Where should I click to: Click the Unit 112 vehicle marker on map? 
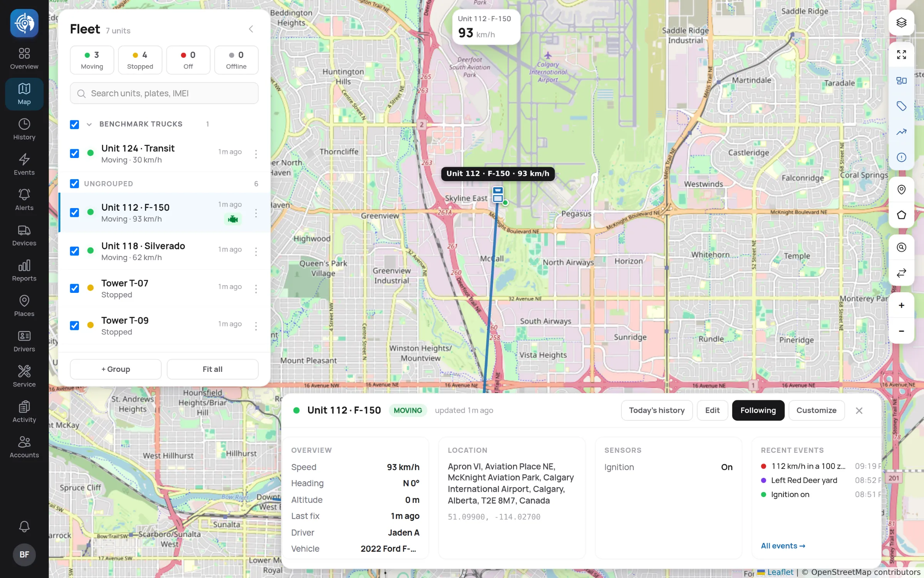pos(498,195)
